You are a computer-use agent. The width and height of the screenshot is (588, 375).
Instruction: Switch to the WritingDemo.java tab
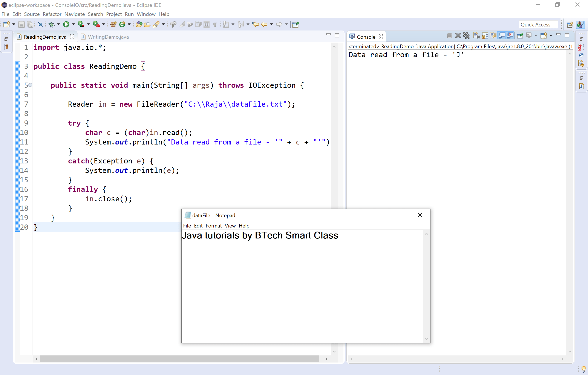click(x=108, y=37)
